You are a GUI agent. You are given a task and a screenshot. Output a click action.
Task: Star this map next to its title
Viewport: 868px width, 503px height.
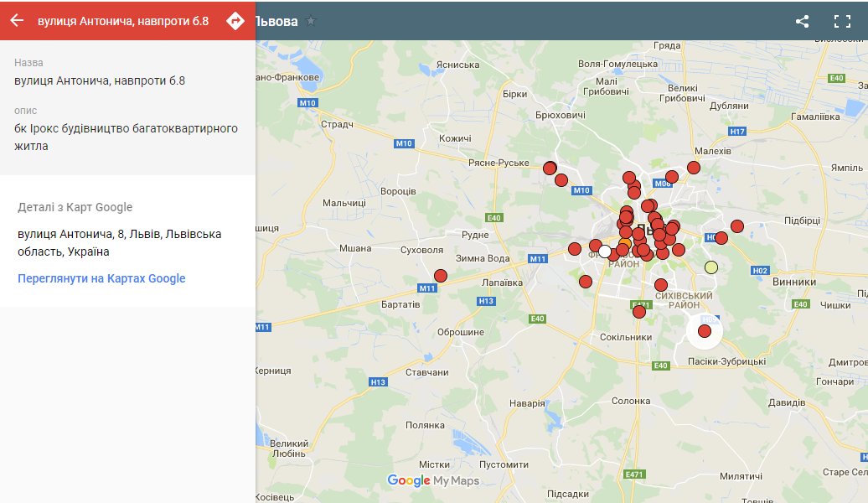pos(311,21)
